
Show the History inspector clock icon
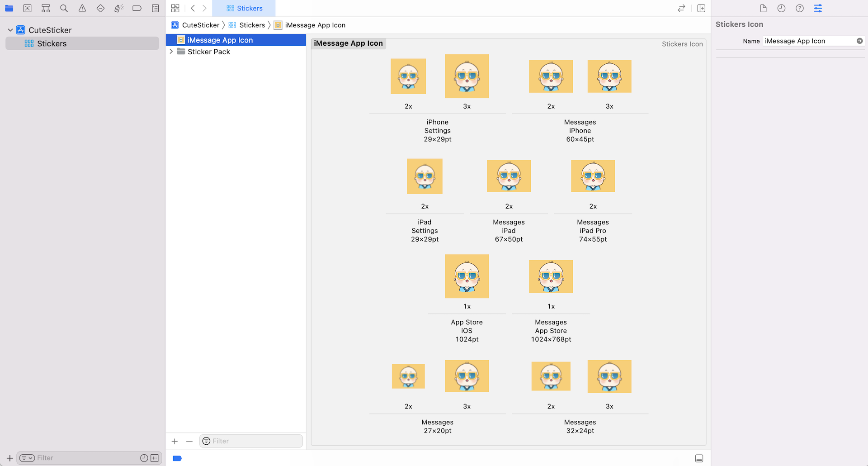781,8
